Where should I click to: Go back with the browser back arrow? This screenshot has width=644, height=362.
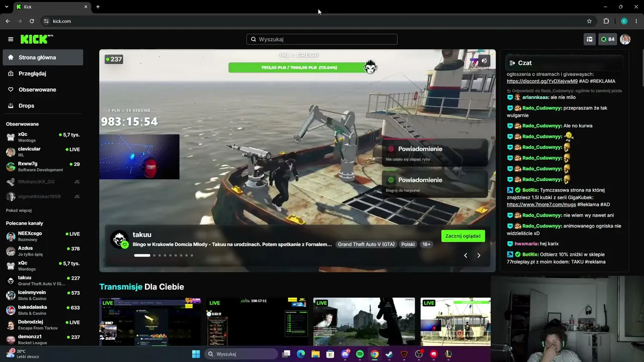pyautogui.click(x=8, y=21)
